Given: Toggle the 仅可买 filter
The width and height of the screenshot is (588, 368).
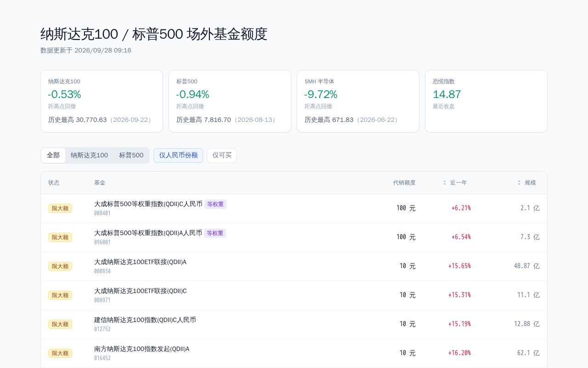Looking at the screenshot, I should coord(222,155).
